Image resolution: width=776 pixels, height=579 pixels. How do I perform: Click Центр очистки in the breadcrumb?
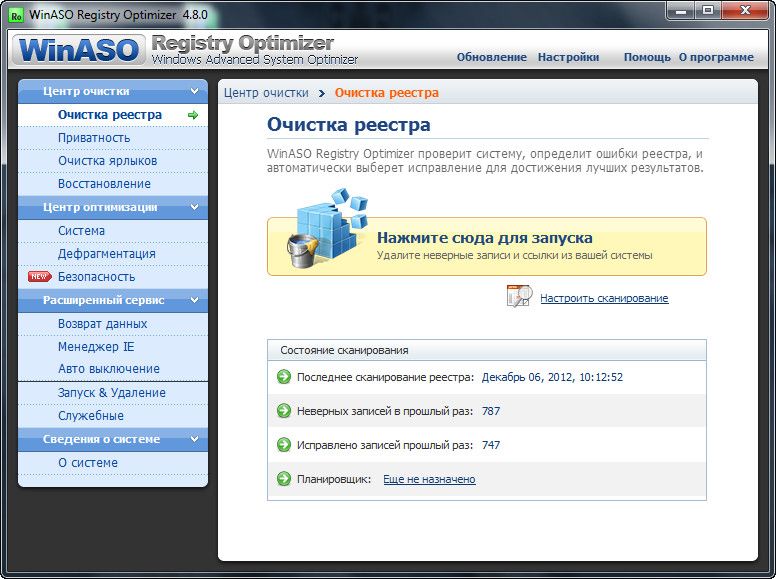coord(266,93)
